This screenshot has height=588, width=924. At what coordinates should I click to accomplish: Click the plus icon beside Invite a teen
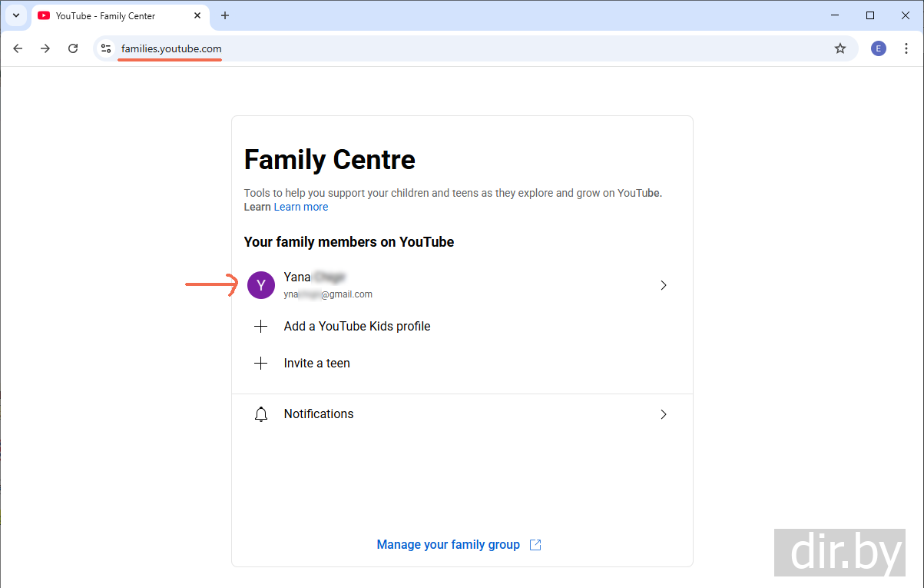click(261, 364)
